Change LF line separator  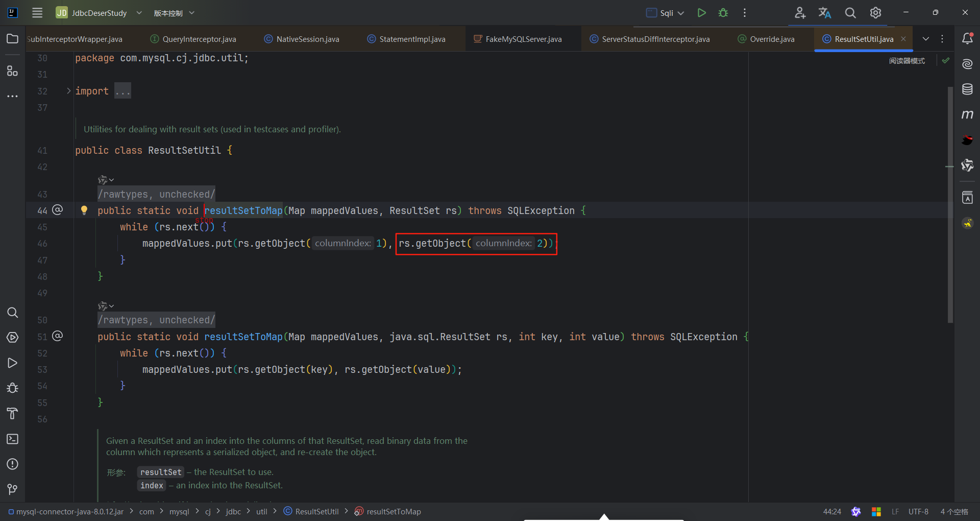click(895, 511)
